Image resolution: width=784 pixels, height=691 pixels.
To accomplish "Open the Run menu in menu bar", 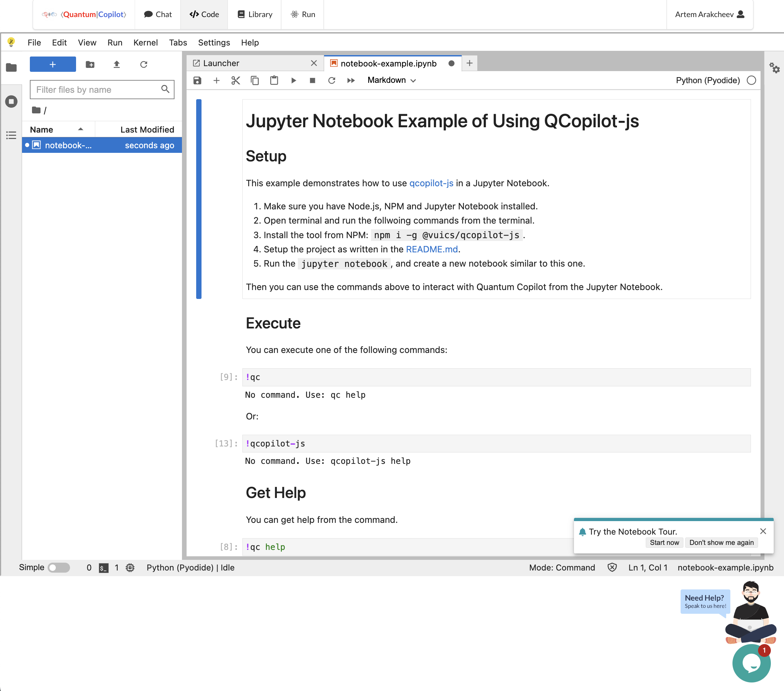I will 115,43.
